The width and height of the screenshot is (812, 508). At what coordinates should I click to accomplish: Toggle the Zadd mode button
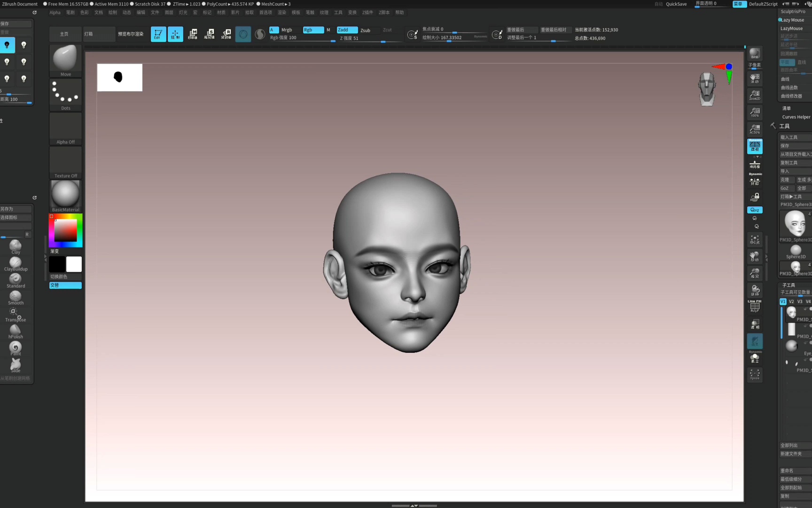[347, 30]
